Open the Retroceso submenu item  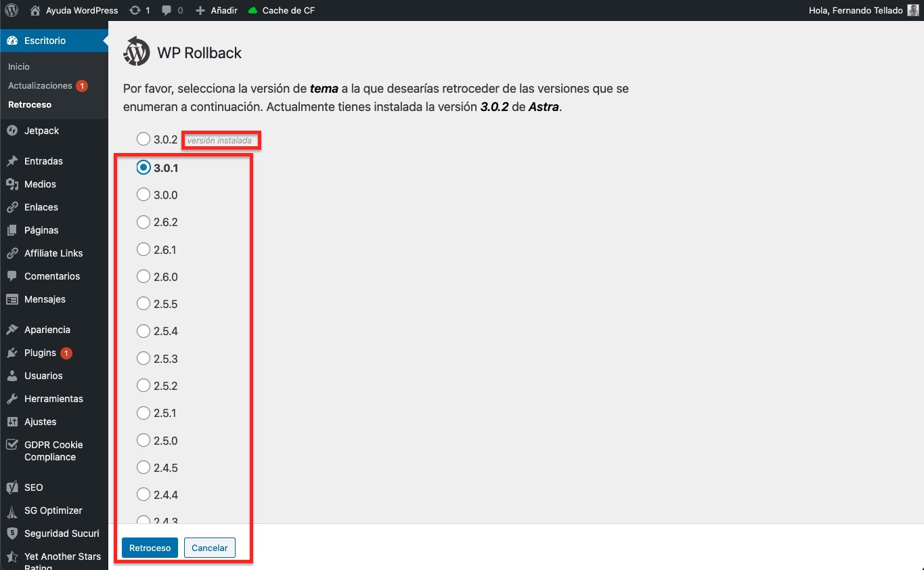[x=30, y=105]
